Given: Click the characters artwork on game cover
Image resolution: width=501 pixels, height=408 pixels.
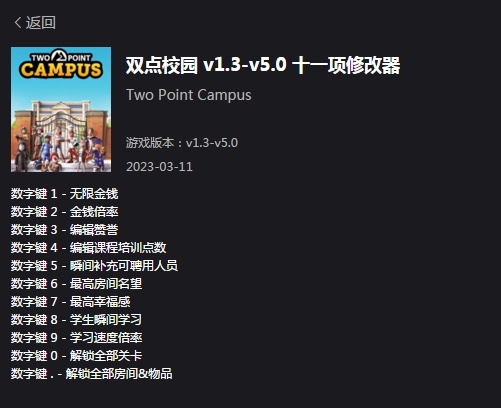Looking at the screenshot, I should [x=61, y=147].
